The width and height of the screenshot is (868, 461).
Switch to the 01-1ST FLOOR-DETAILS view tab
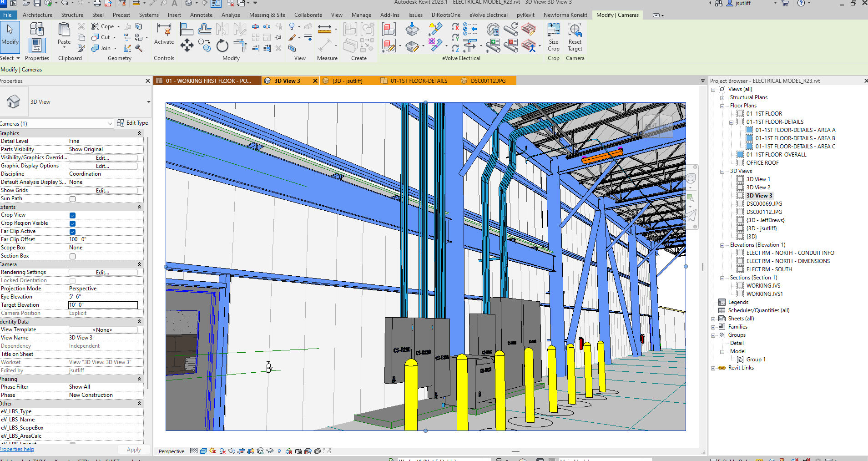(419, 81)
